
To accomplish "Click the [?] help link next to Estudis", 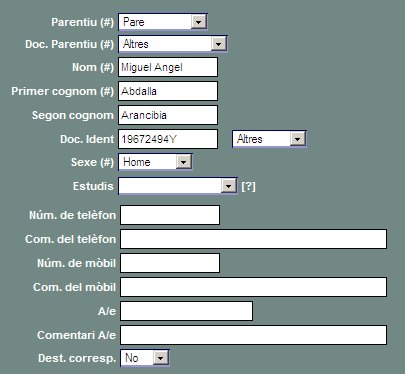I will 248,186.
